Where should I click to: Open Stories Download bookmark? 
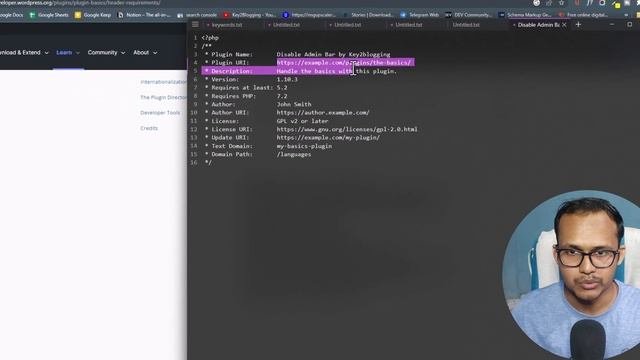coord(368,15)
